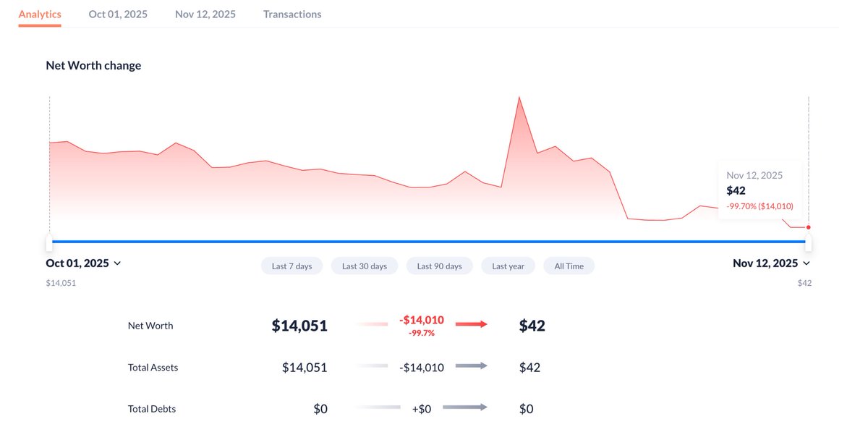Switch to the Transactions tab

(292, 14)
